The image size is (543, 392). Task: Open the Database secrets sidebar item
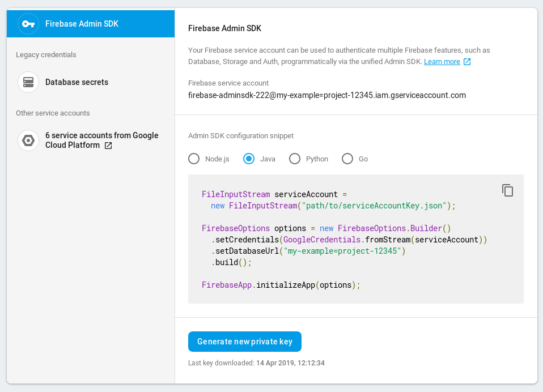point(77,82)
